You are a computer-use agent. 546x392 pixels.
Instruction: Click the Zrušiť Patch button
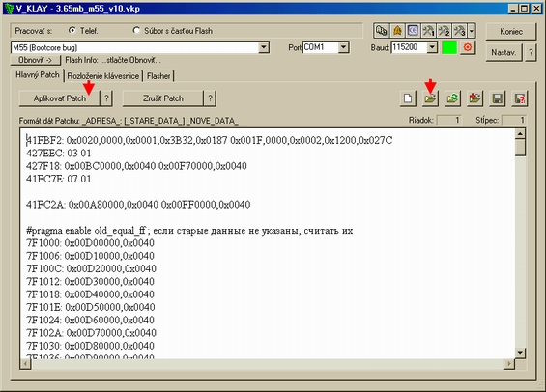163,98
